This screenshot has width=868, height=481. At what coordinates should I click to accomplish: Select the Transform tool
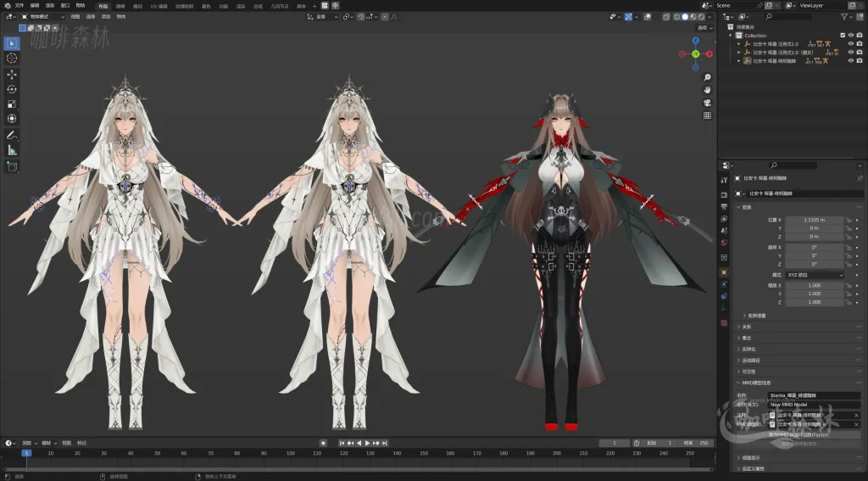pyautogui.click(x=12, y=119)
